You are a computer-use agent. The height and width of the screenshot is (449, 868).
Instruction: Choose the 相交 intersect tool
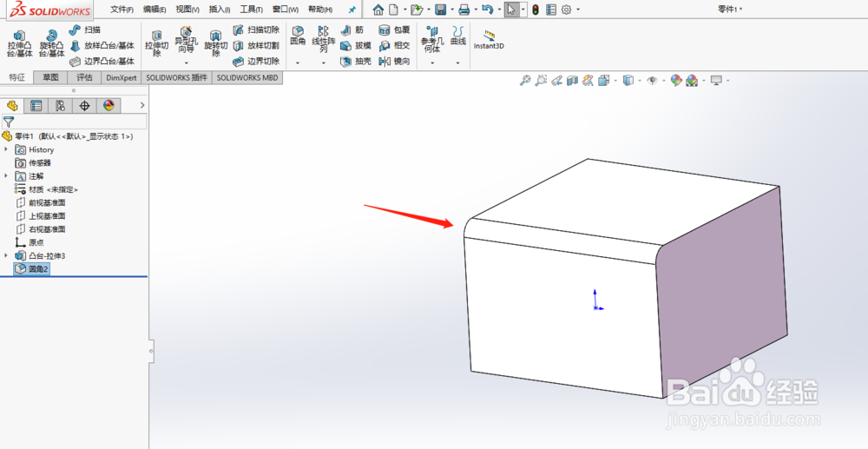pyautogui.click(x=394, y=45)
